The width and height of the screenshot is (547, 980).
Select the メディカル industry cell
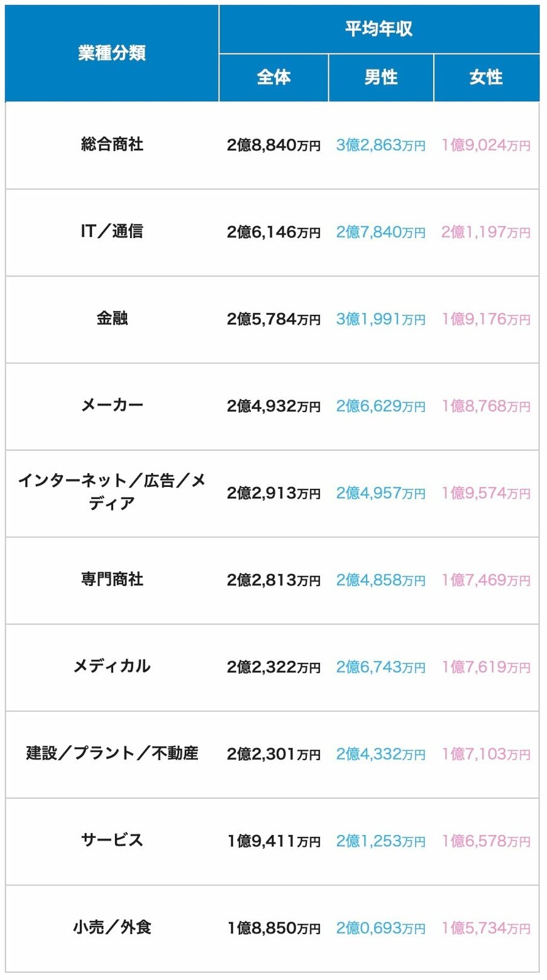pyautogui.click(x=112, y=666)
